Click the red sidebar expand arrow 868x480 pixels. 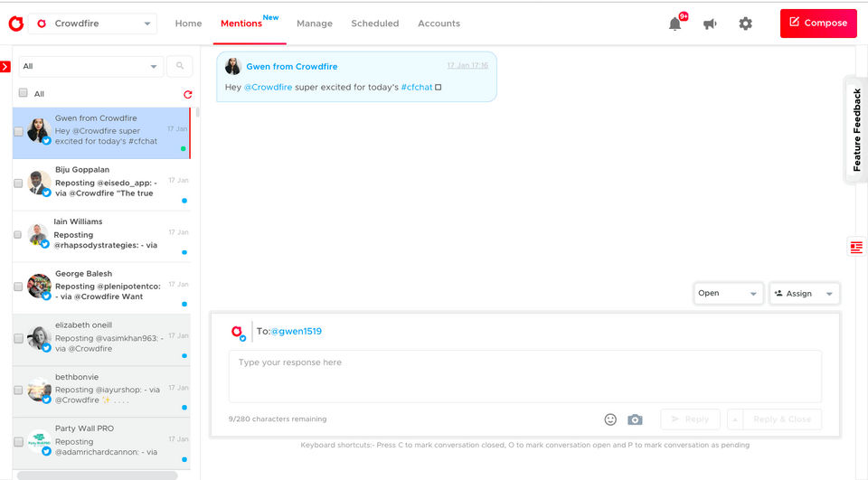click(x=5, y=67)
